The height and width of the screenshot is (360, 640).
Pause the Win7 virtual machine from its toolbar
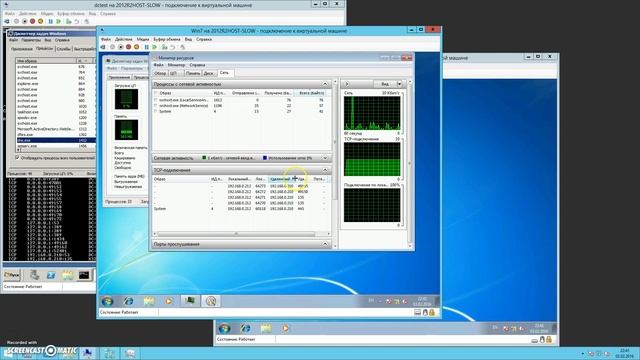tap(147, 47)
